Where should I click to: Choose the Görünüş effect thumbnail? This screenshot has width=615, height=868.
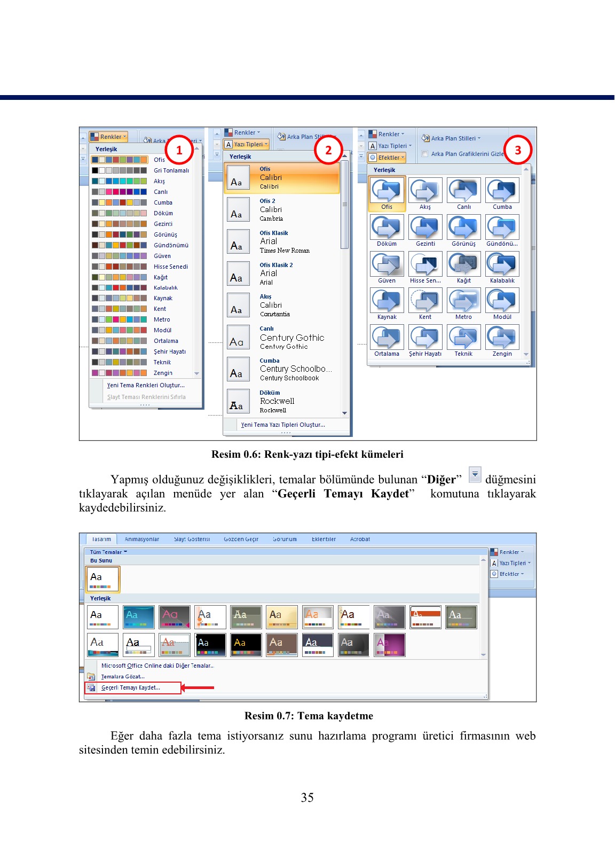coord(464,228)
